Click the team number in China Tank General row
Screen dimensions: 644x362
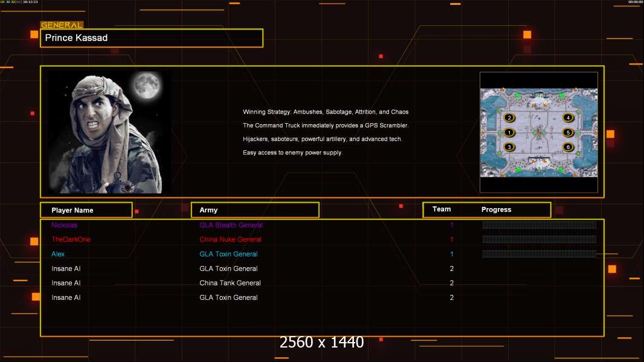451,283
